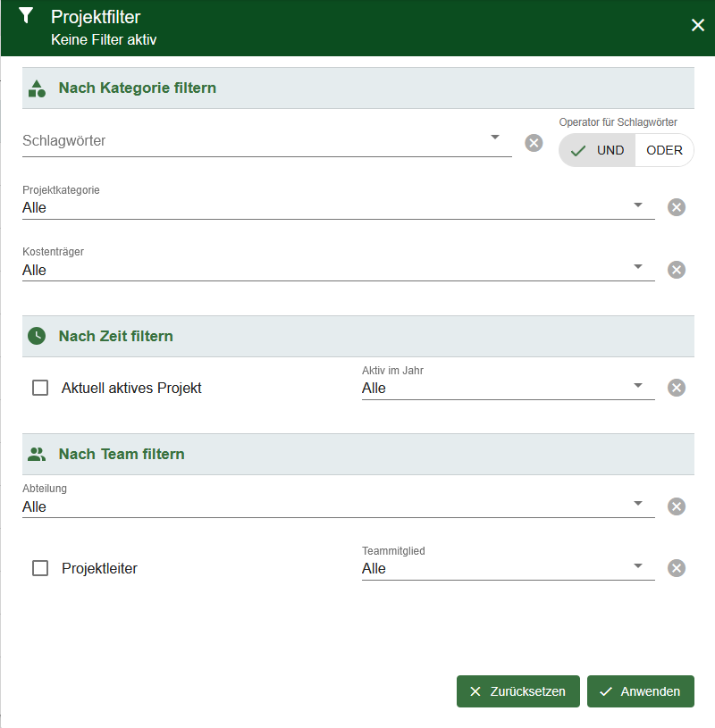This screenshot has width=715, height=728.
Task: Tick the Projektleiter checkbox
Action: pyautogui.click(x=40, y=568)
